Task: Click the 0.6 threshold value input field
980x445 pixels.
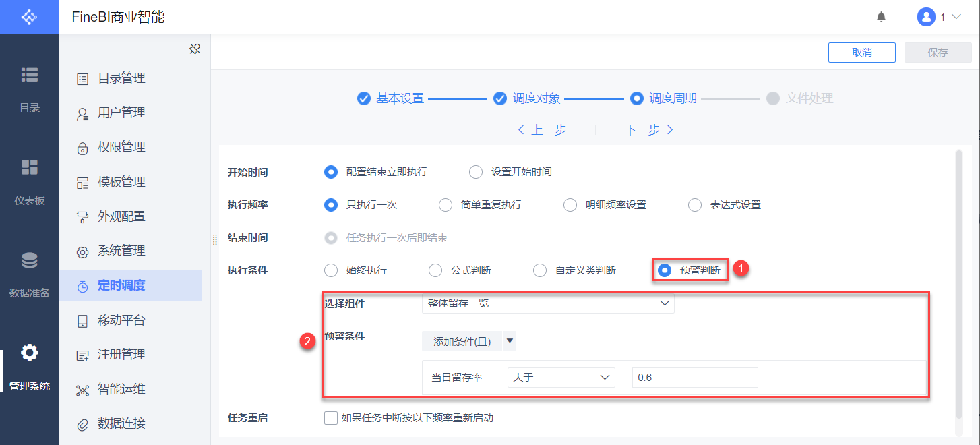Action: pos(694,378)
